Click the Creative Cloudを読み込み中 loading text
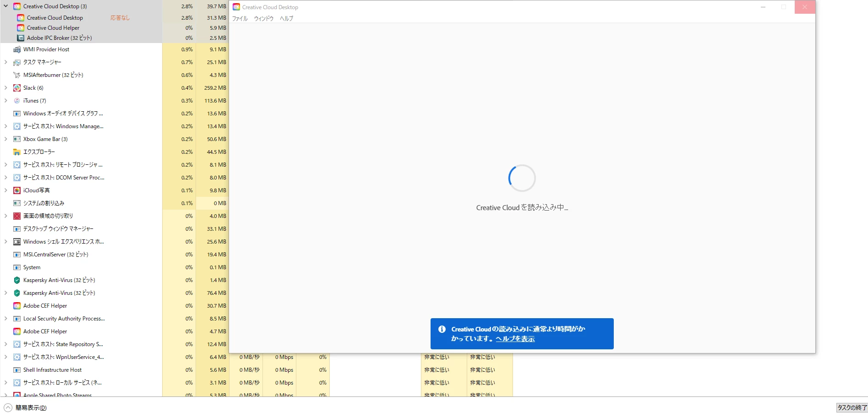868x418 pixels. [522, 208]
